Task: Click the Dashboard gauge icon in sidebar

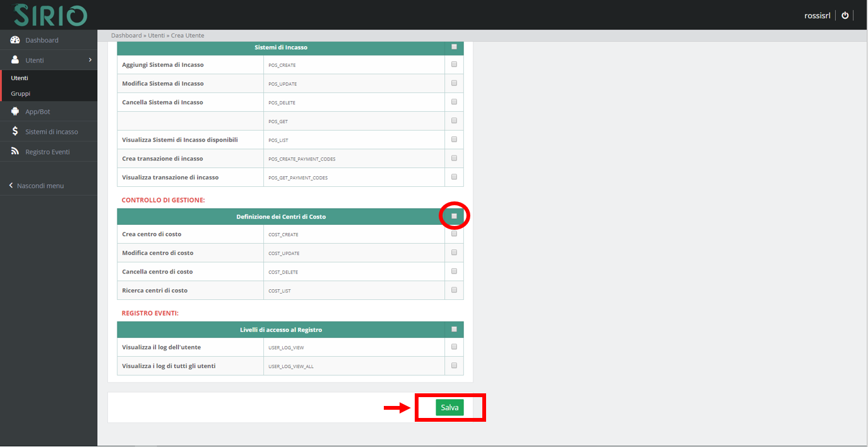Action: click(15, 40)
